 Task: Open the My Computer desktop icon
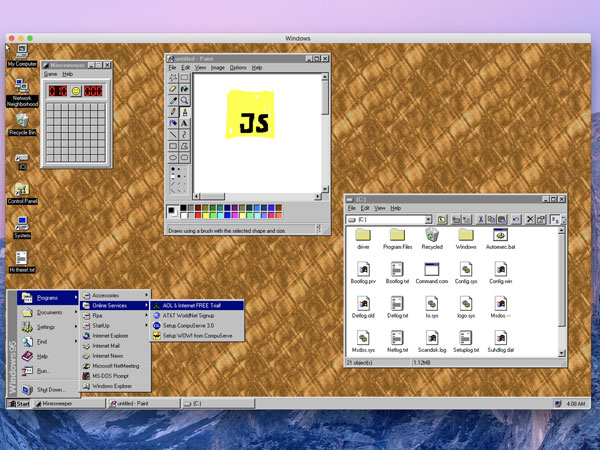coord(20,54)
